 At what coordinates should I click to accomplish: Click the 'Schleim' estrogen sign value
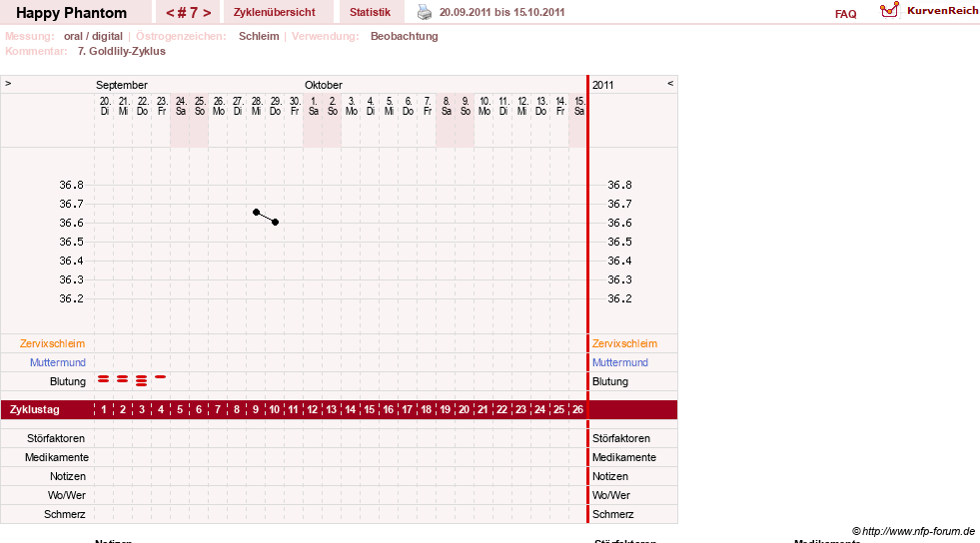coord(259,36)
